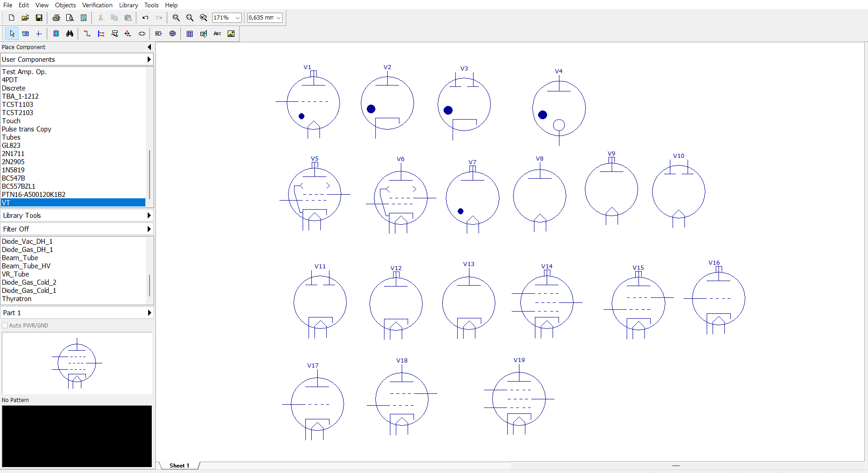The image size is (868, 473).
Task: Select the place wire tool
Action: pyautogui.click(x=87, y=34)
